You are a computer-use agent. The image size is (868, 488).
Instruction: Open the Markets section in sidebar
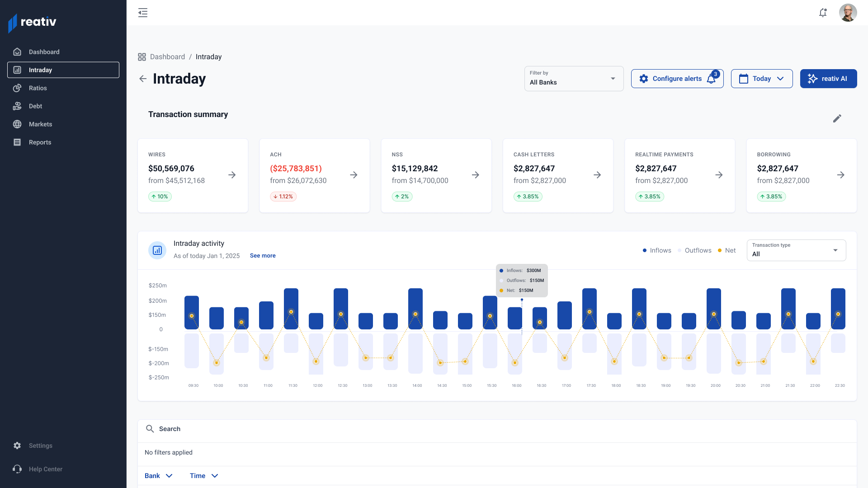[x=40, y=124]
